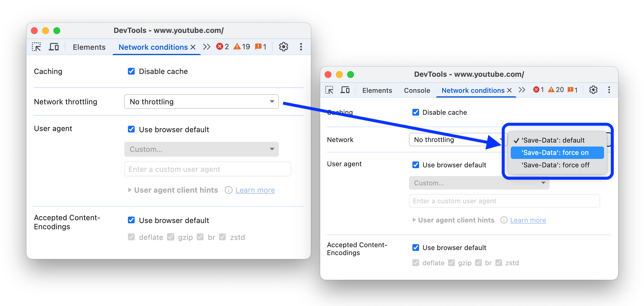Click the Enter a custom user agent field

(207, 169)
